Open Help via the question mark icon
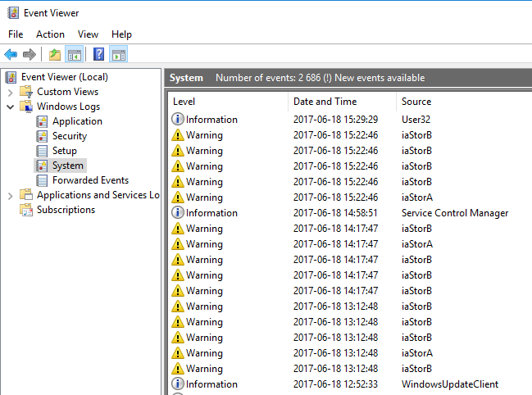Image resolution: width=532 pixels, height=395 pixels. tap(98, 55)
